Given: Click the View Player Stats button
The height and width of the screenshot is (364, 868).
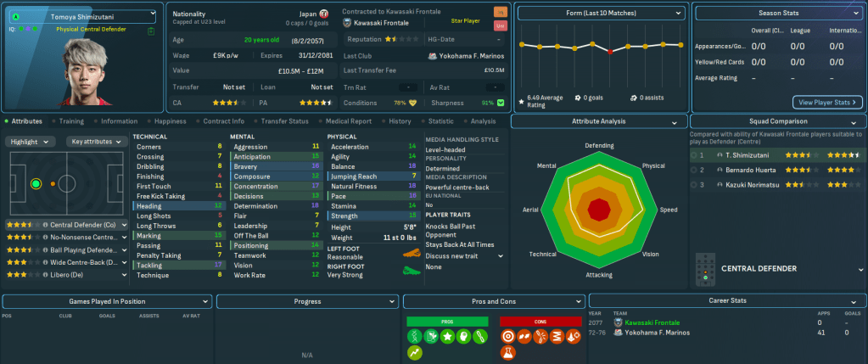Looking at the screenshot, I should [826, 103].
